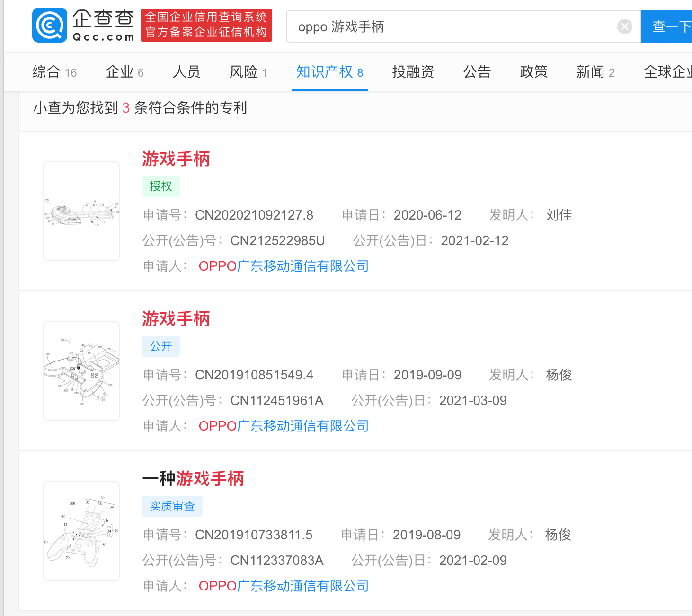Open the 一种游戏手柄 patent title
The height and width of the screenshot is (616, 692).
(193, 479)
